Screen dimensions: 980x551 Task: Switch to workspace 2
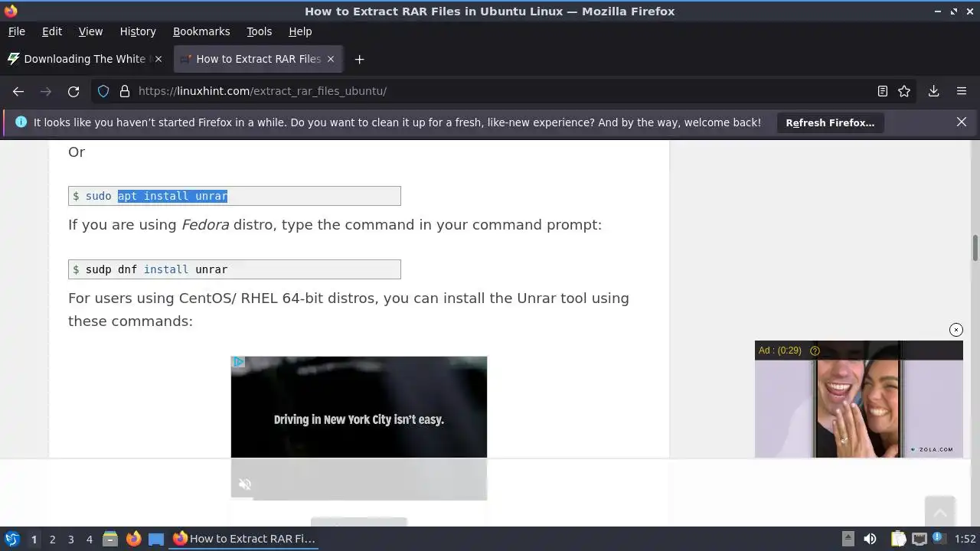tap(52, 539)
